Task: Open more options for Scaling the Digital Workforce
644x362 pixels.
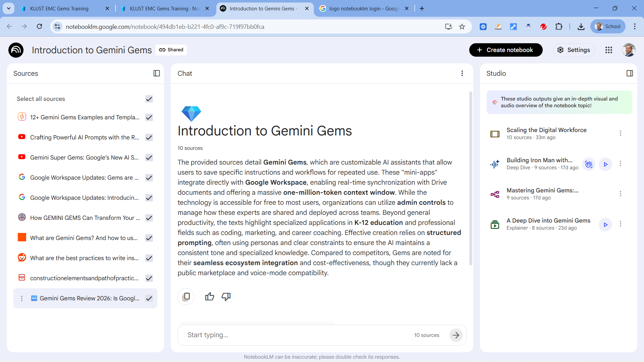Action: point(621,133)
